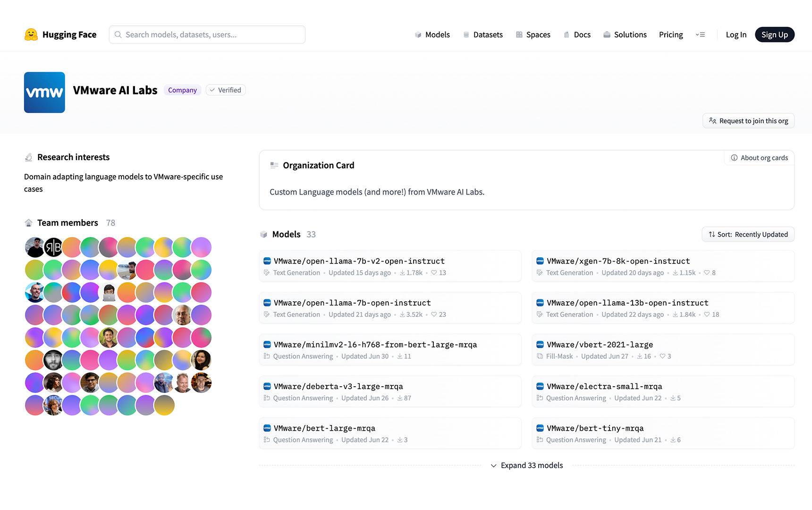Focus the search models, datasets, users field
Image resolution: width=812 pixels, height=510 pixels.
pos(207,34)
